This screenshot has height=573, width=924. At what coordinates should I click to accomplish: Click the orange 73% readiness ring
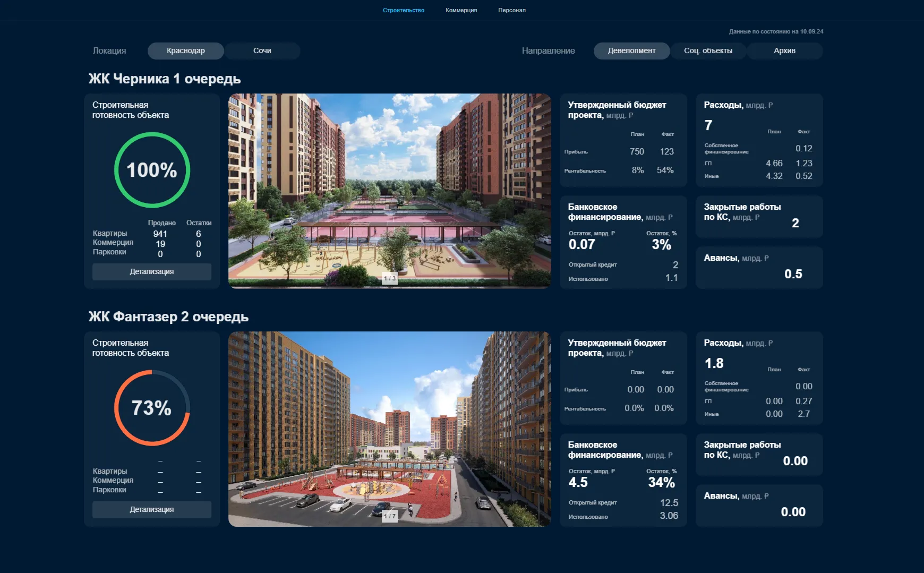coord(152,408)
